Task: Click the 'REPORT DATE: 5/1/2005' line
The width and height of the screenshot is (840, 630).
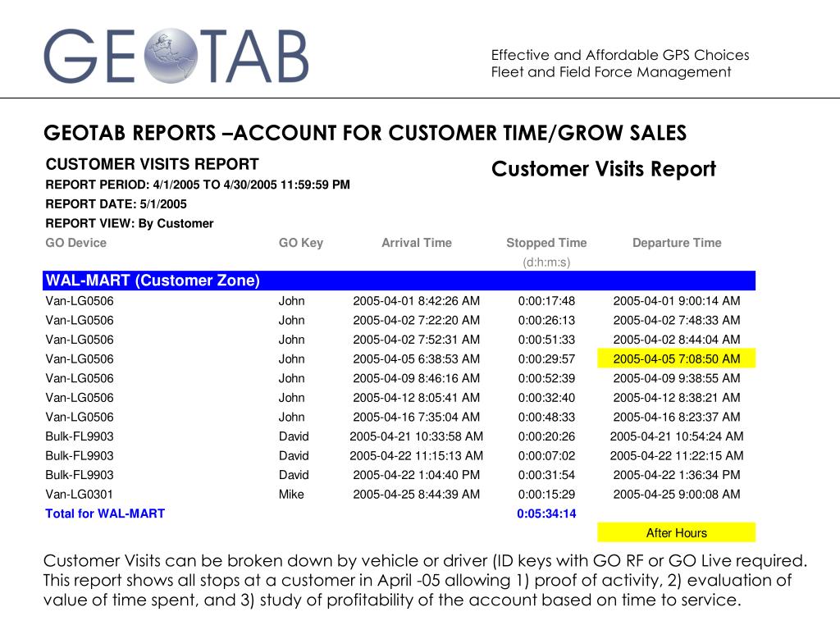Action: [x=116, y=204]
